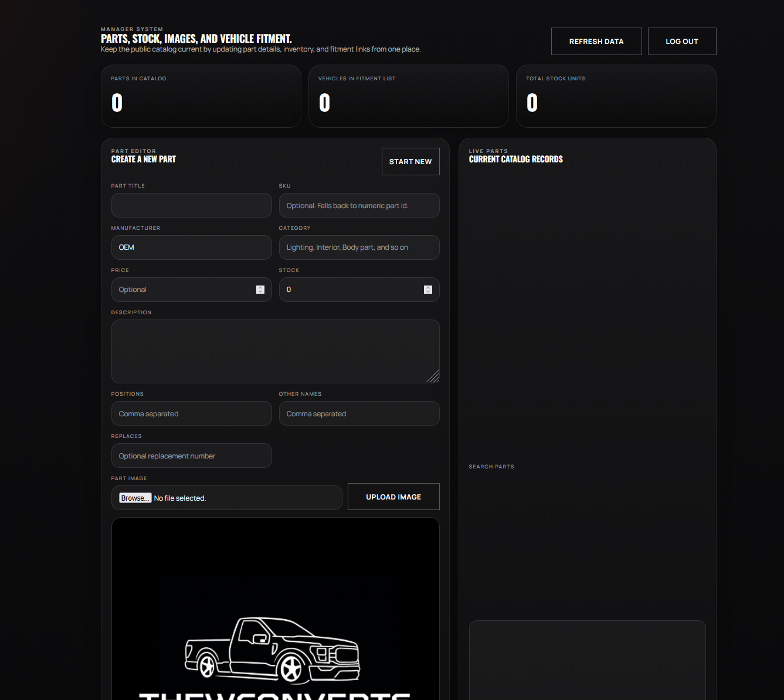Adjust Stock using its spinner arrows
Viewport: 784px width, 700px height.
pos(428,290)
